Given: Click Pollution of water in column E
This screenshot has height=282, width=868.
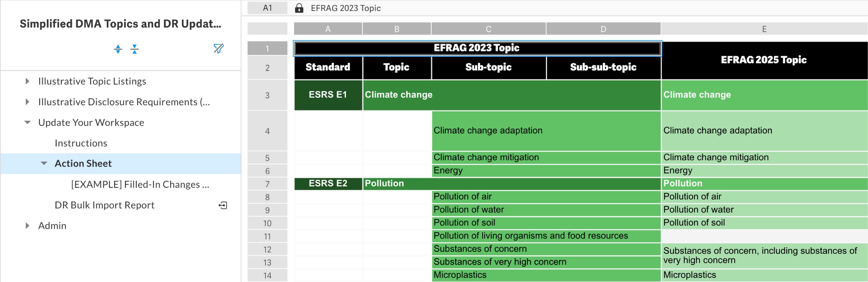Looking at the screenshot, I should (x=764, y=210).
